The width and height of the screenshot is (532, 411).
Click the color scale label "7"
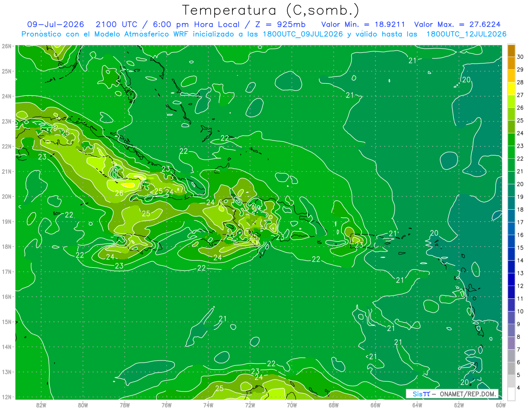tap(519, 350)
